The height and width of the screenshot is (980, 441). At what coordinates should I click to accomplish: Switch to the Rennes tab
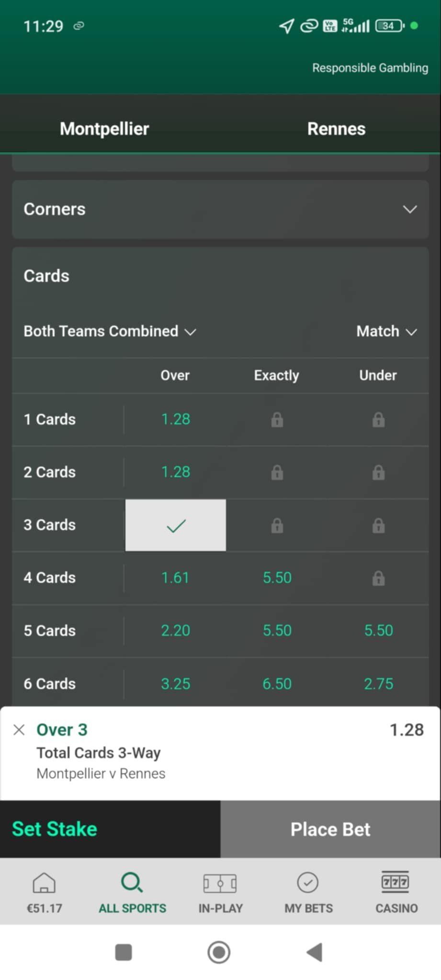click(x=336, y=129)
